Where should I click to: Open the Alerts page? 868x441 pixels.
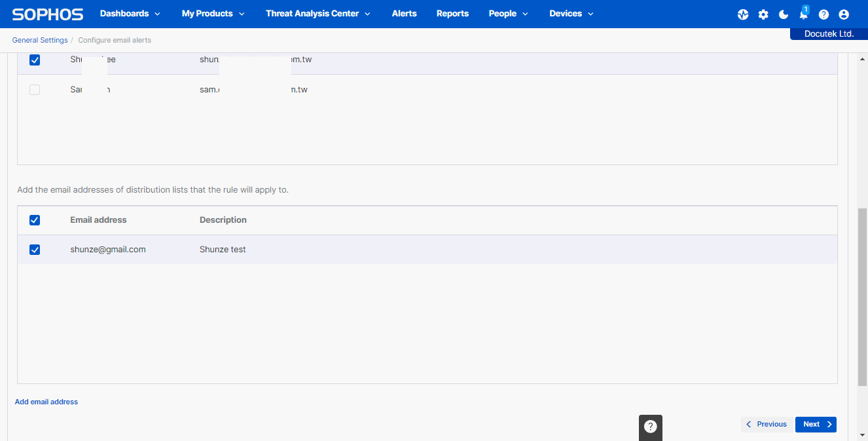point(404,14)
